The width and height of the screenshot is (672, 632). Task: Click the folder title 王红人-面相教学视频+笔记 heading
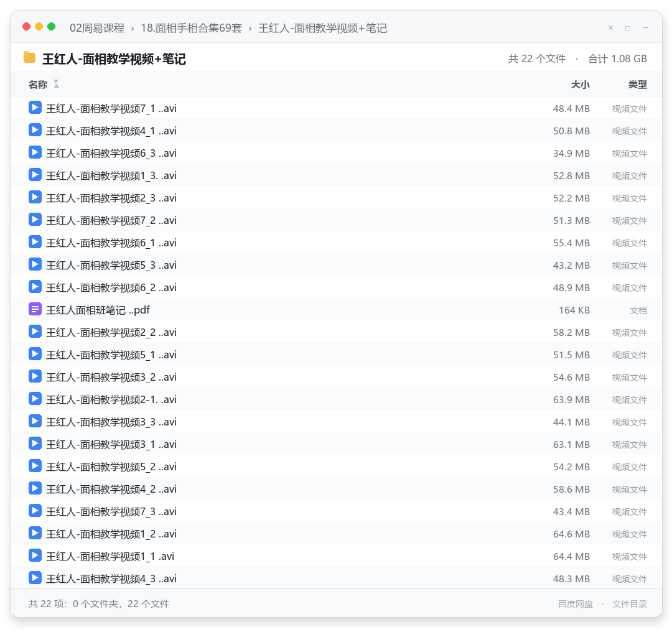coord(114,58)
